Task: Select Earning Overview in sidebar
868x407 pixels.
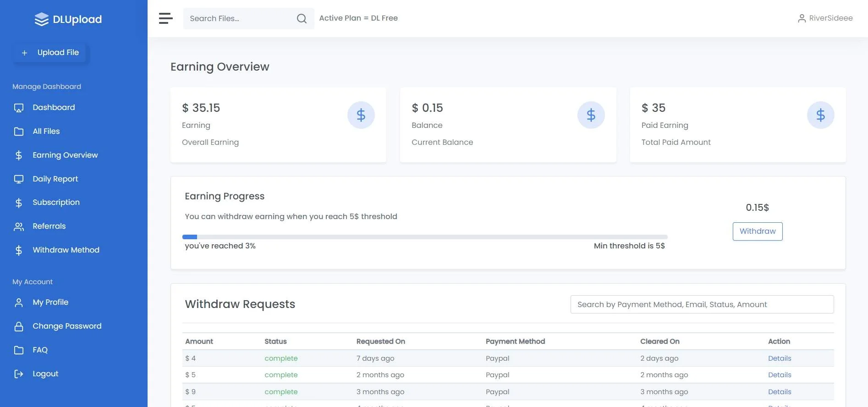Action: pos(65,155)
